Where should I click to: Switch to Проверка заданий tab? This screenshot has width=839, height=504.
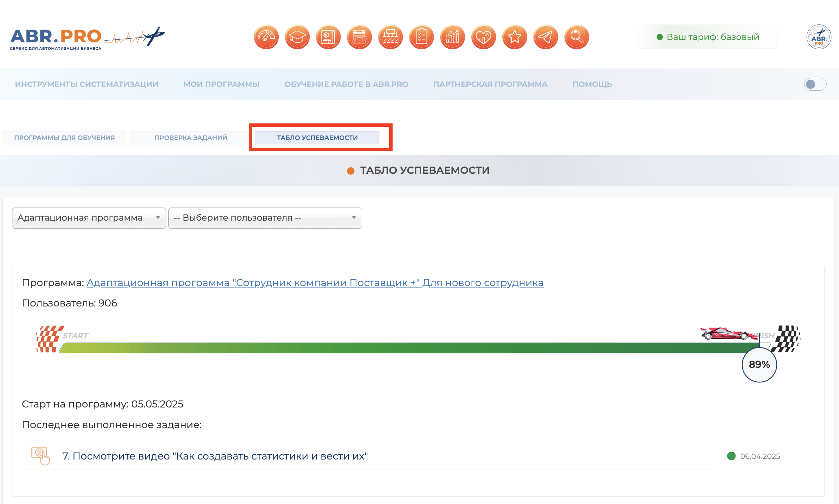(191, 138)
